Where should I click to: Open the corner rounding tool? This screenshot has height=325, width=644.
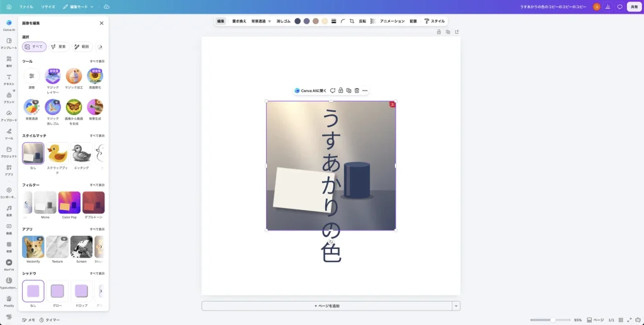pyautogui.click(x=343, y=21)
